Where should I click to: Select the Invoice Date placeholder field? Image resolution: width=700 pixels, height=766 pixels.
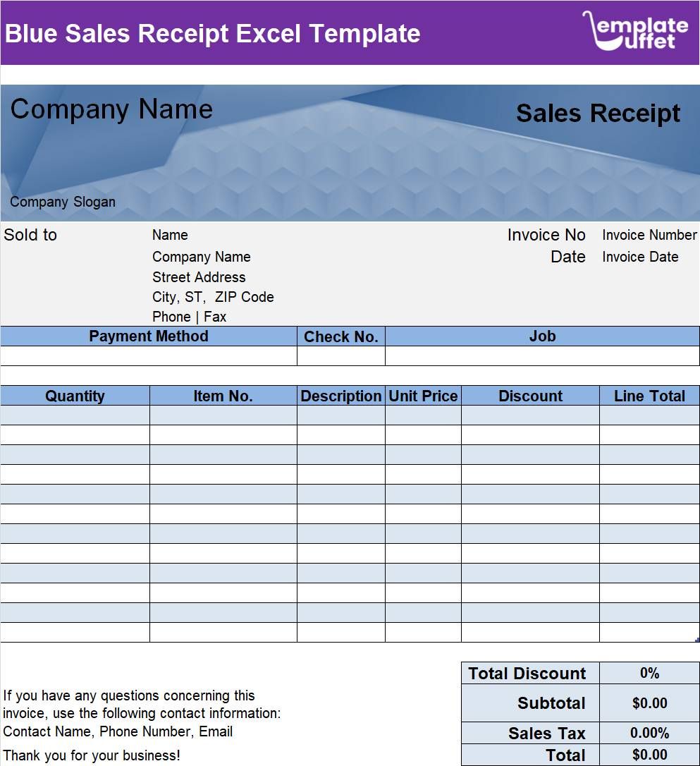(639, 257)
